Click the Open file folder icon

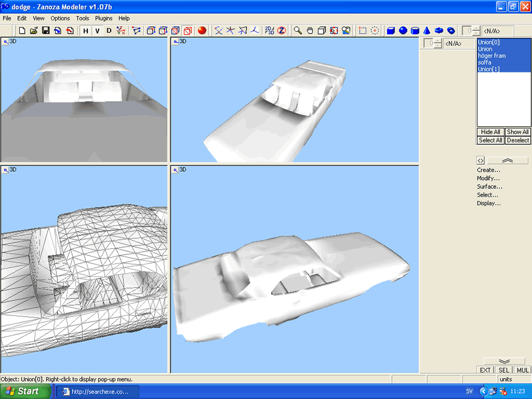tap(34, 31)
